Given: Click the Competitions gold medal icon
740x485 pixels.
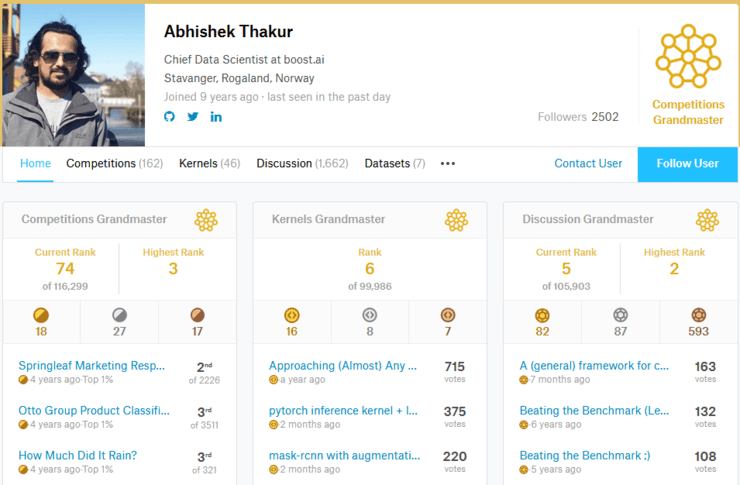Looking at the screenshot, I should 41,315.
